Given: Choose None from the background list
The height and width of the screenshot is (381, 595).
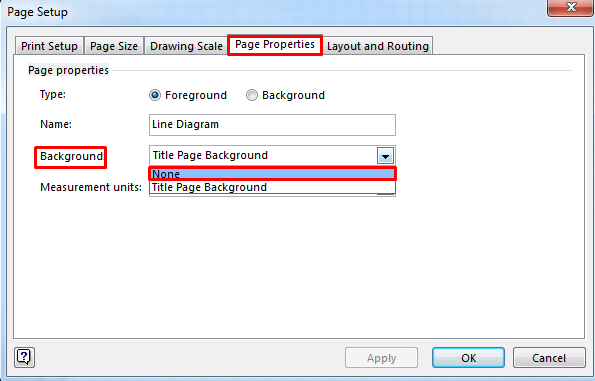Looking at the screenshot, I should pos(272,174).
